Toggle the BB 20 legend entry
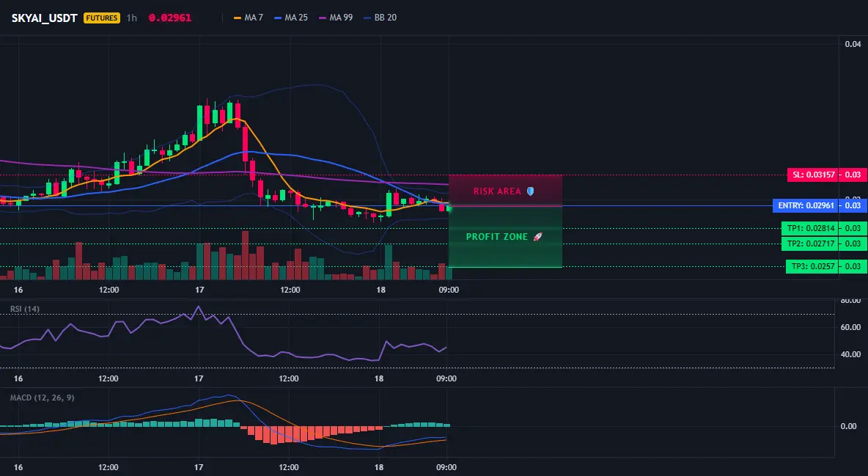This screenshot has height=476, width=868. coord(380,18)
